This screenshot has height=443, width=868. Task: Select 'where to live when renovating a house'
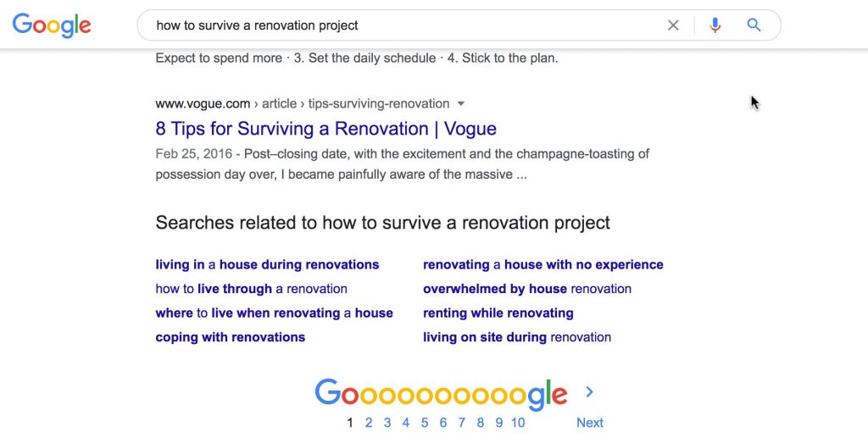274,313
